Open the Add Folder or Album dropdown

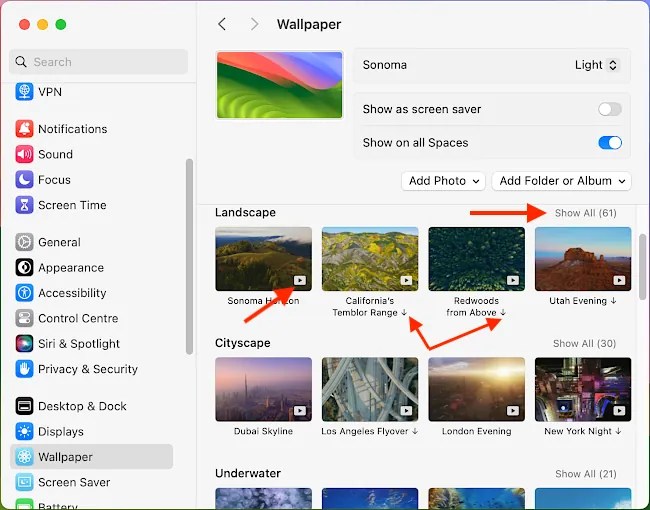click(x=561, y=181)
